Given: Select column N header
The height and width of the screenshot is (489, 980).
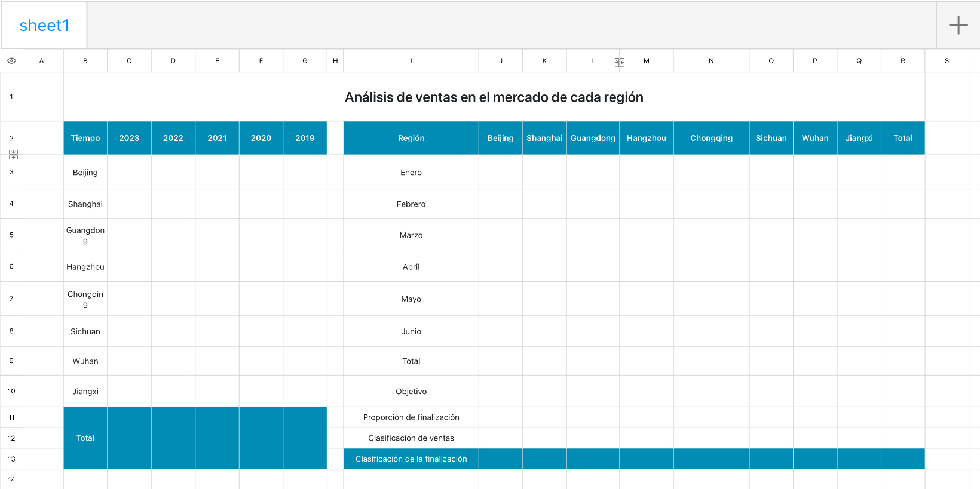Looking at the screenshot, I should [x=711, y=61].
